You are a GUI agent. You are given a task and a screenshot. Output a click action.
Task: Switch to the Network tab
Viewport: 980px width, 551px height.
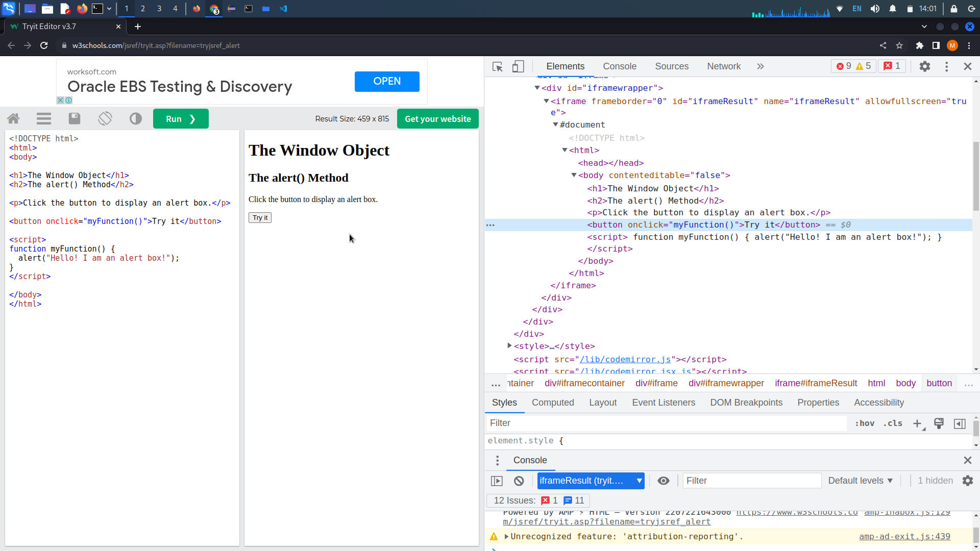[x=724, y=66]
